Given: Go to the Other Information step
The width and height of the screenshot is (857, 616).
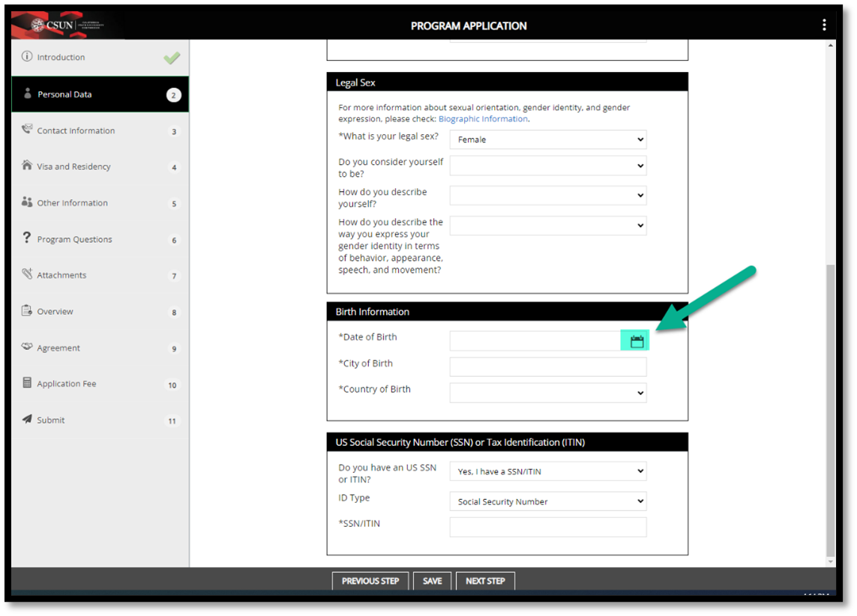Looking at the screenshot, I should (x=73, y=203).
